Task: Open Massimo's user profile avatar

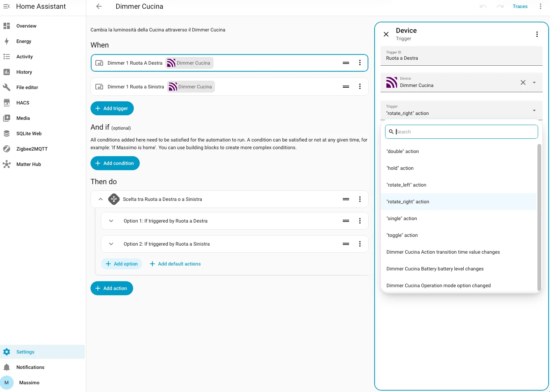Action: pos(7,383)
